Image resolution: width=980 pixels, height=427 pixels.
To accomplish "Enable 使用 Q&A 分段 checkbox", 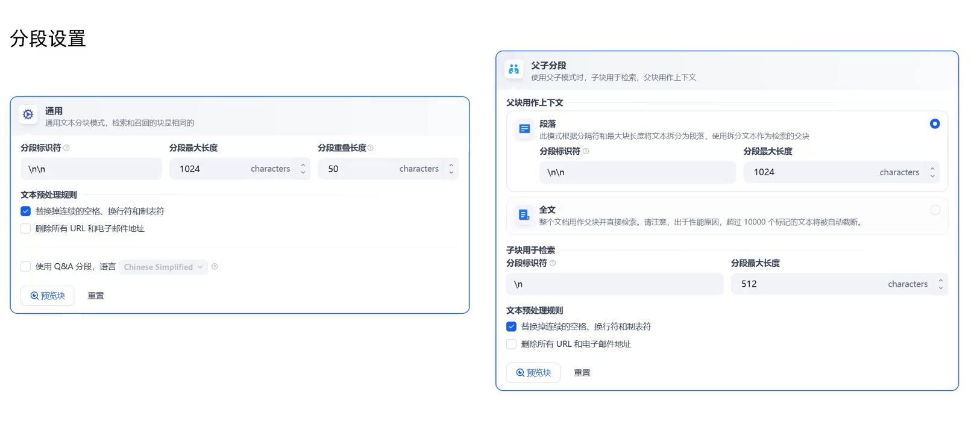I will click(x=25, y=267).
